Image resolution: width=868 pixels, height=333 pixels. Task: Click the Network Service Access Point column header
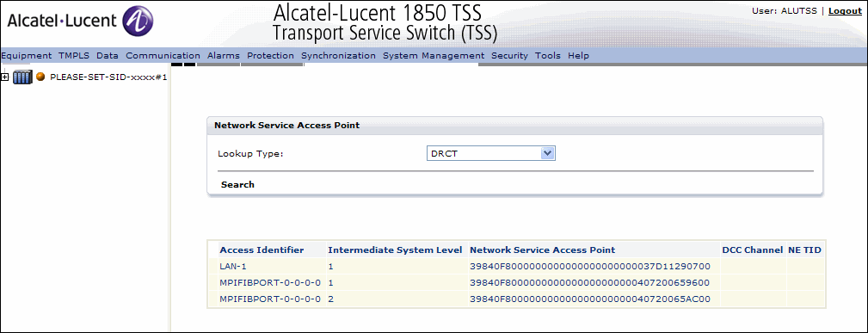tap(543, 250)
